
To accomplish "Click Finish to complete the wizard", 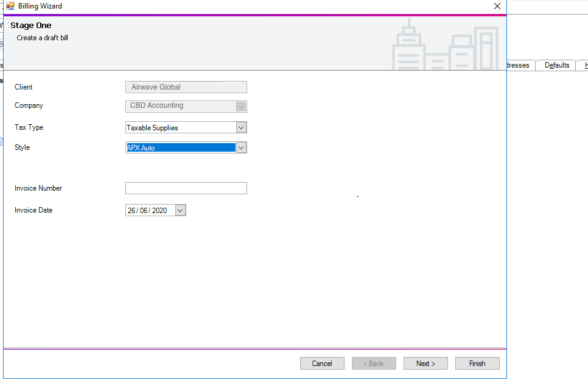I will click(x=477, y=363).
